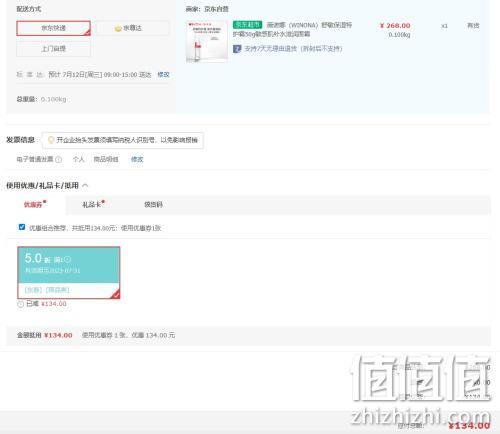Screen dimensions: 500x434
Task: Select the 上门自提 pickup option
Action: [x=53, y=49]
